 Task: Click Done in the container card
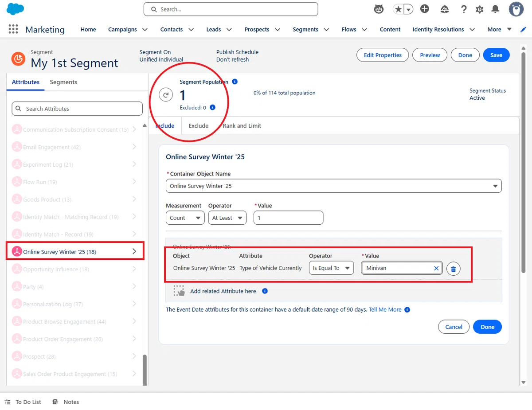(488, 327)
